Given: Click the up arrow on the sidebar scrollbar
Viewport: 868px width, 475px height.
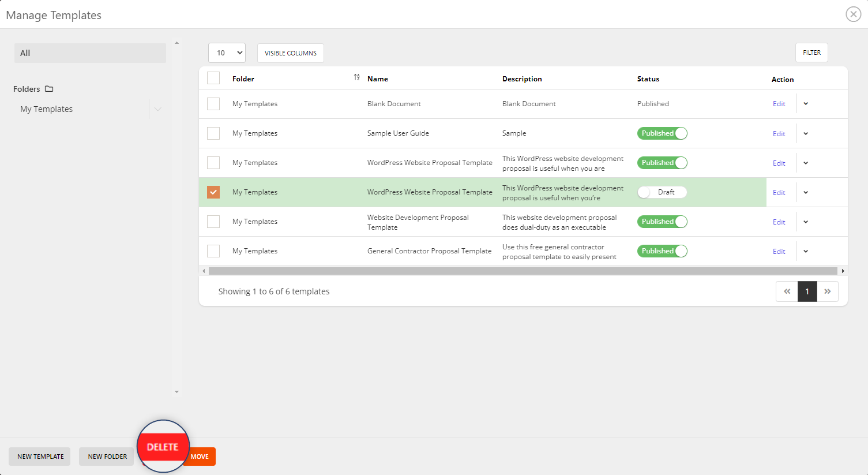Looking at the screenshot, I should 176,42.
